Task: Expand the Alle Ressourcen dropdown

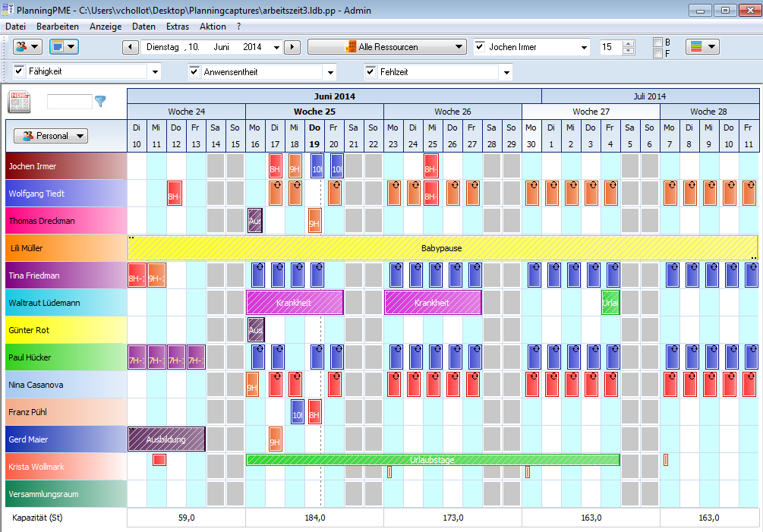Action: [387, 47]
